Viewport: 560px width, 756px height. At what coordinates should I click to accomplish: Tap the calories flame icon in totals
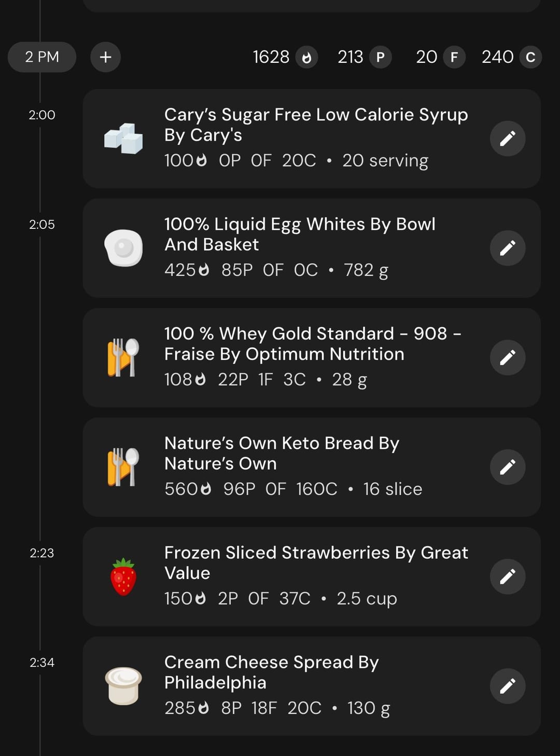306,57
